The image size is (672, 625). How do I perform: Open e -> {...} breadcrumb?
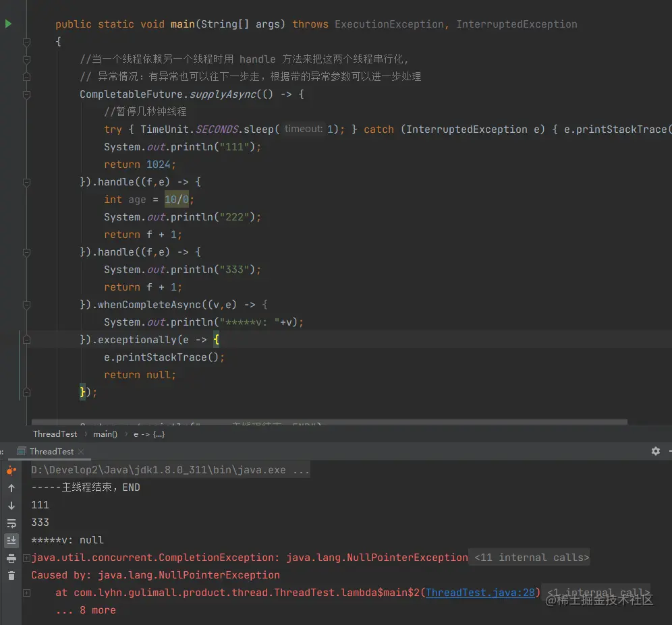(148, 434)
